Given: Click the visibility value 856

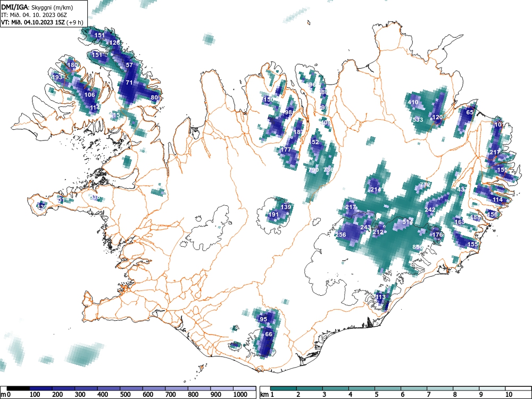Looking at the screenshot, I should point(418,247).
